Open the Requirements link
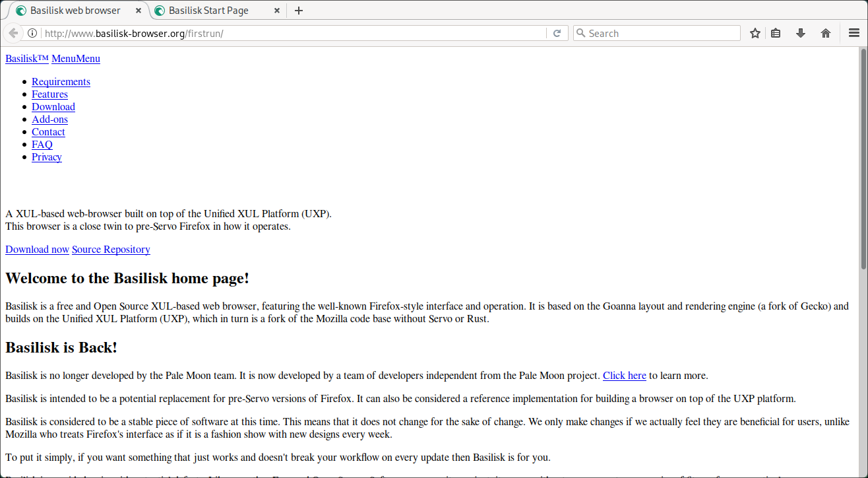This screenshot has width=868, height=478. pos(61,82)
